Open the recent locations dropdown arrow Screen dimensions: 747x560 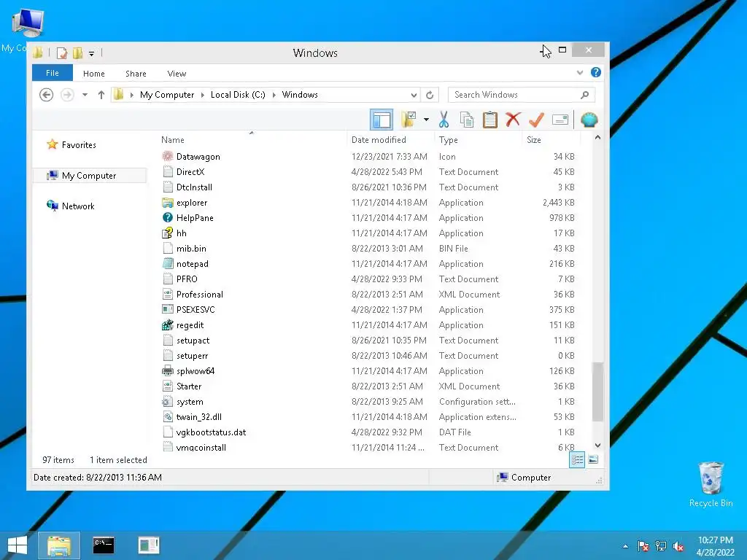click(85, 95)
